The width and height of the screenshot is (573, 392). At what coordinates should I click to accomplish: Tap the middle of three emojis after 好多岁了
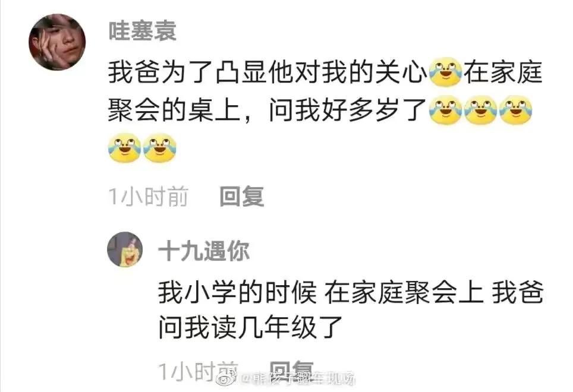(x=480, y=110)
